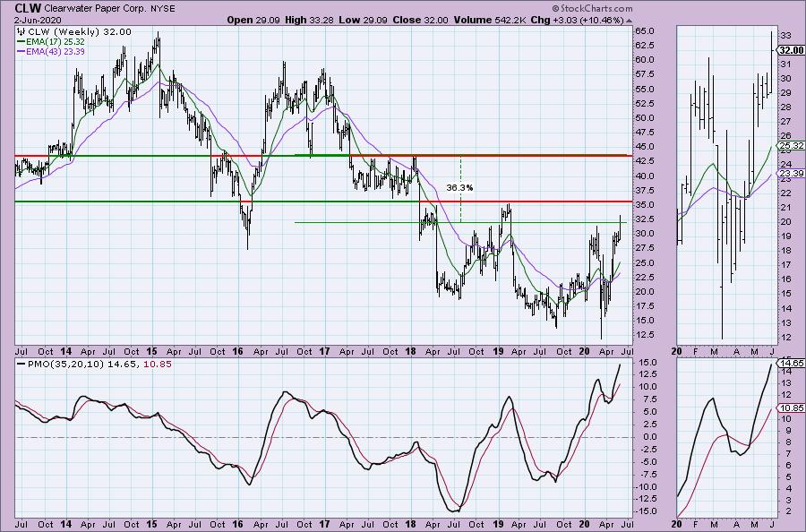Image resolution: width=806 pixels, height=532 pixels.
Task: Click the up triangle after the Chg value
Action: [x=630, y=21]
